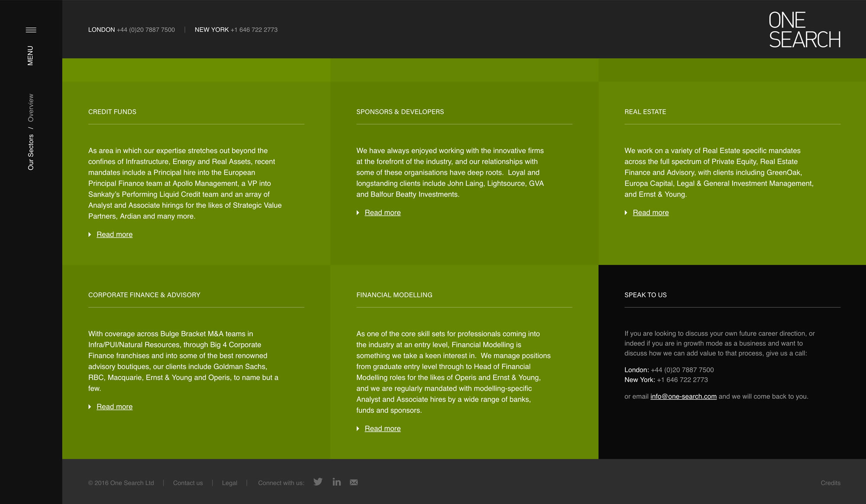Image resolution: width=866 pixels, height=504 pixels.
Task: Click the One Search logo
Action: pos(804,30)
